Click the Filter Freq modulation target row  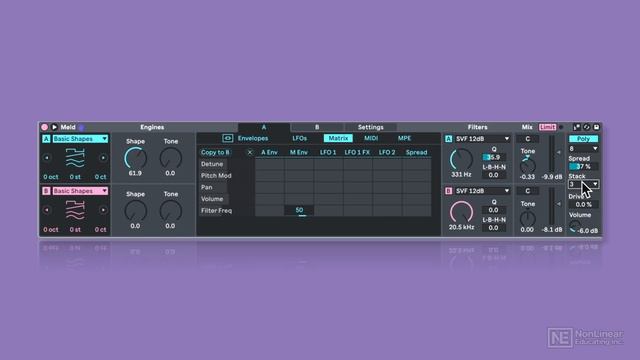click(x=217, y=211)
